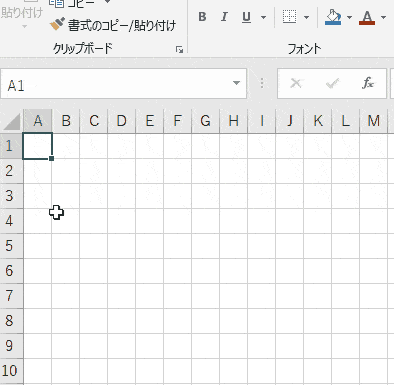Select row 5 header
394x385 pixels.
(x=11, y=246)
